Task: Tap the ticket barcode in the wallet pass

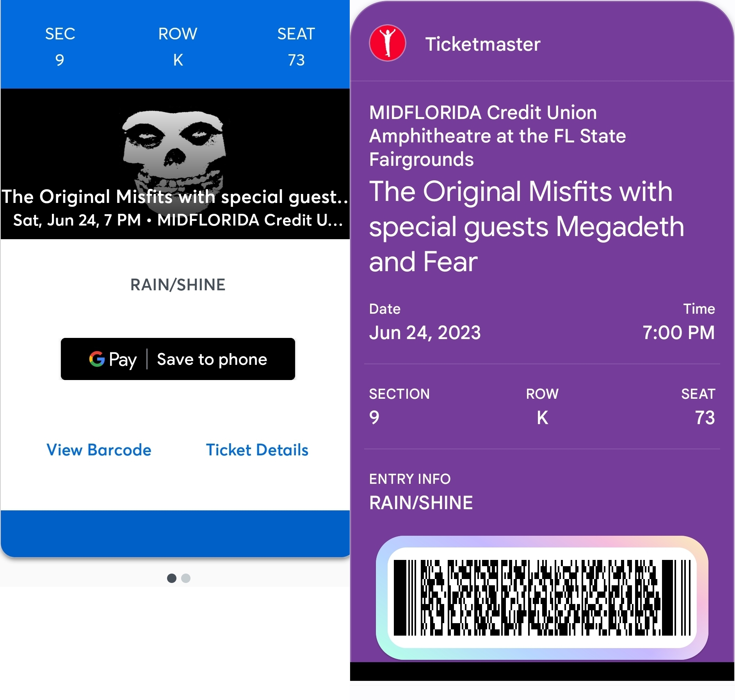Action: click(x=542, y=597)
